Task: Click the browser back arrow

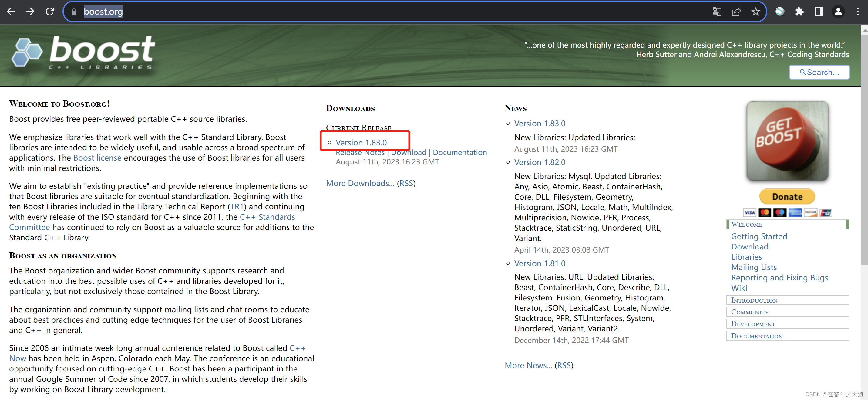Action: click(x=11, y=12)
